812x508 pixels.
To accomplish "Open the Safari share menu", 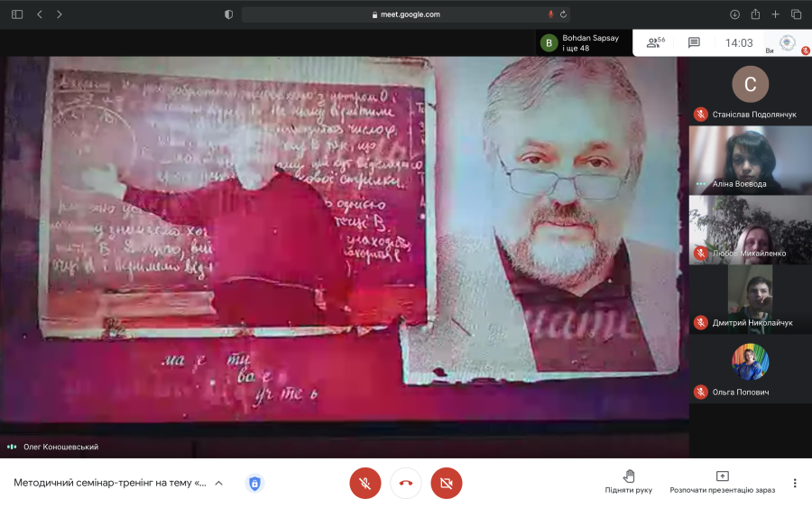I will 755,14.
